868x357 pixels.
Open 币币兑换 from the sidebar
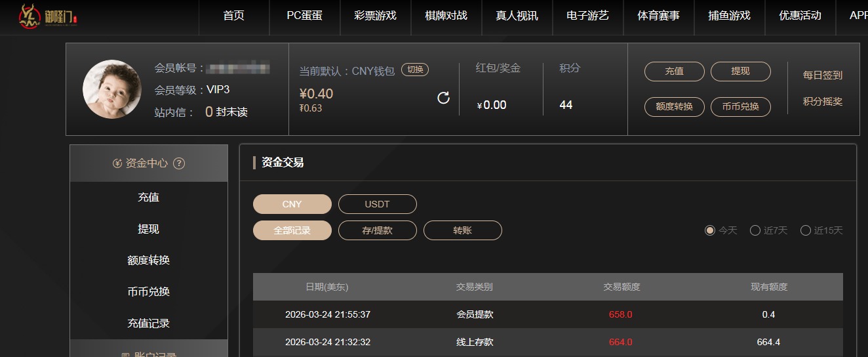pos(149,292)
